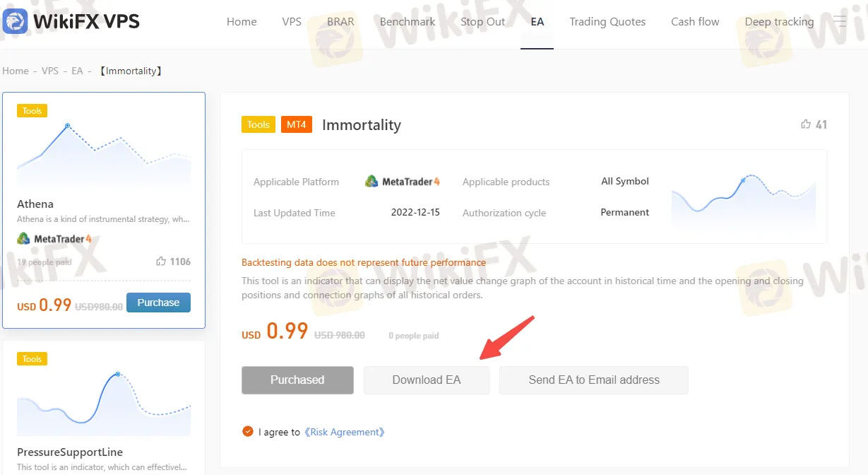The image size is (868, 475).
Task: Click the WikiFX VPS logo icon
Action: pyautogui.click(x=15, y=21)
